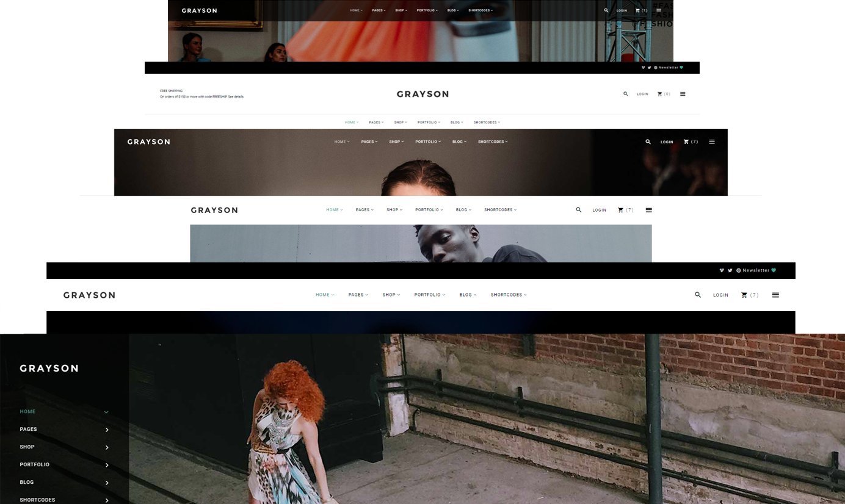This screenshot has width=845, height=504.
Task: Expand the Pages arrow in the sidebar
Action: [x=107, y=430]
